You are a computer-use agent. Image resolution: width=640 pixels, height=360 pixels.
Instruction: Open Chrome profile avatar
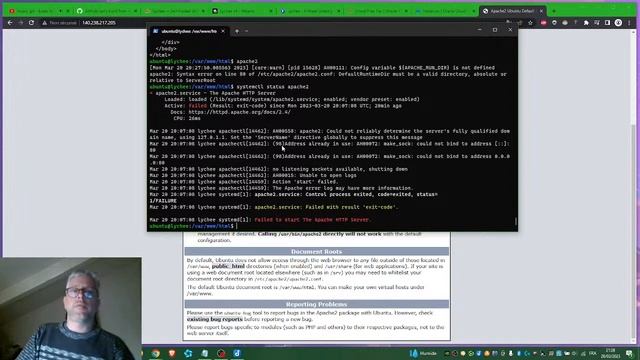click(x=618, y=23)
